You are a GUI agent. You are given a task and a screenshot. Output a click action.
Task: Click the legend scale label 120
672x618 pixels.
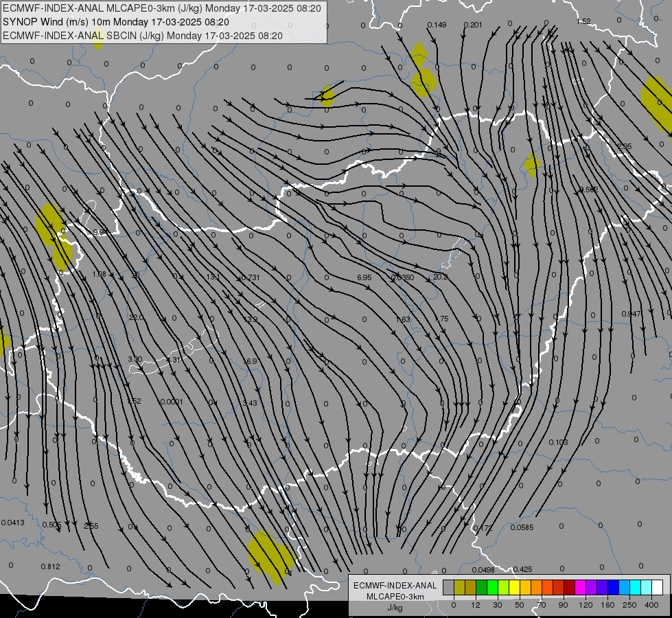pos(586,605)
